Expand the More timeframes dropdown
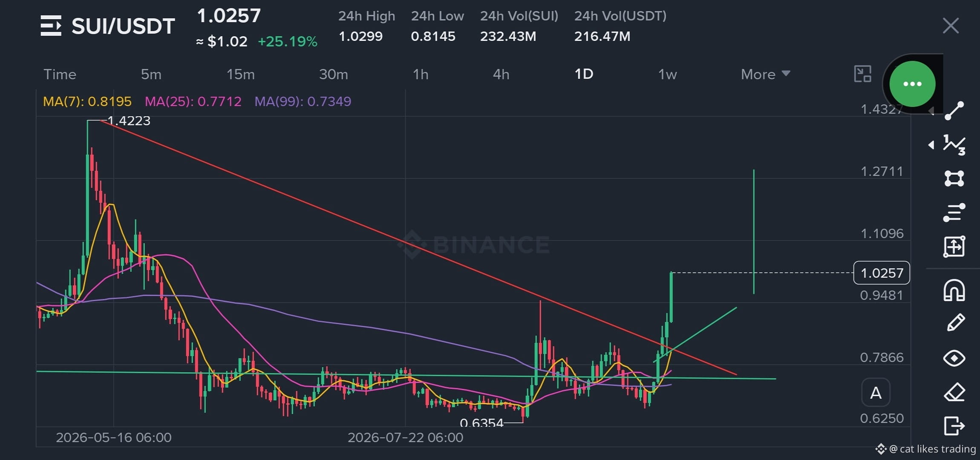 pyautogui.click(x=766, y=74)
